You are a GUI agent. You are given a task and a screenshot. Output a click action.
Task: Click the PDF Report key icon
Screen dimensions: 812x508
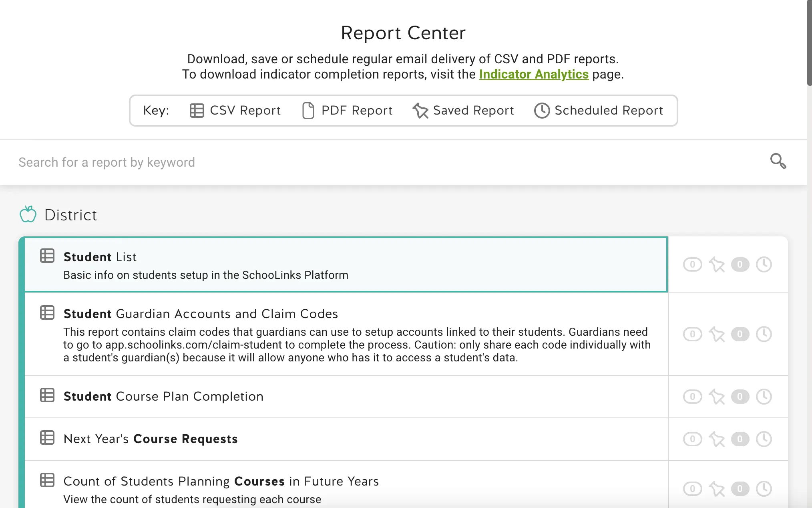tap(308, 111)
